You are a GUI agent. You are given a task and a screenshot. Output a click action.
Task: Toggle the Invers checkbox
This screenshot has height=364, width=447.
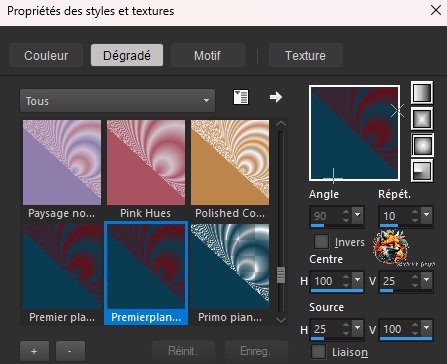pyautogui.click(x=321, y=242)
